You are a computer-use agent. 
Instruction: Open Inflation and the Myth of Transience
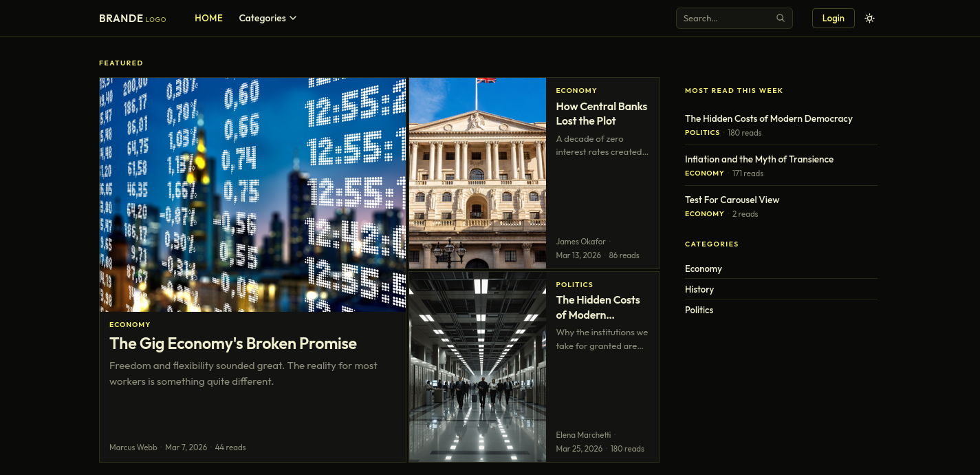(759, 159)
